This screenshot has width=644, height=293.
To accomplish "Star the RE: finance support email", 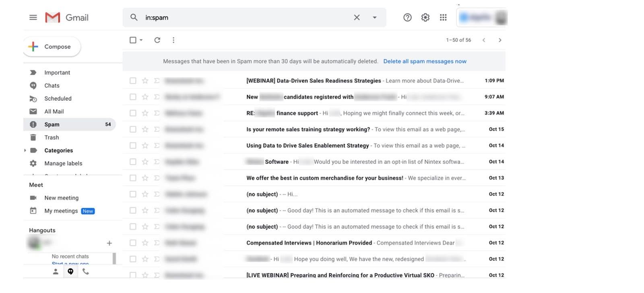I will point(145,113).
